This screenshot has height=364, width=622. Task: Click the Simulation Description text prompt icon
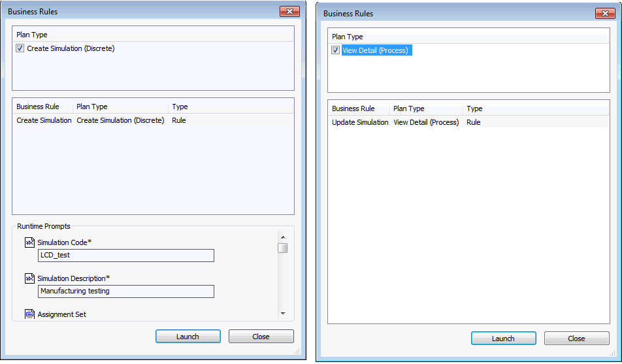coord(30,278)
